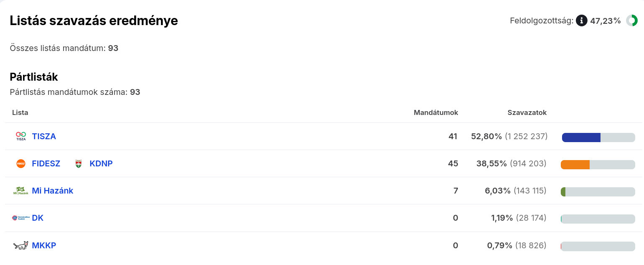Click the MKKP dog logo icon
Image resolution: width=644 pixels, height=265 pixels.
[x=21, y=245]
